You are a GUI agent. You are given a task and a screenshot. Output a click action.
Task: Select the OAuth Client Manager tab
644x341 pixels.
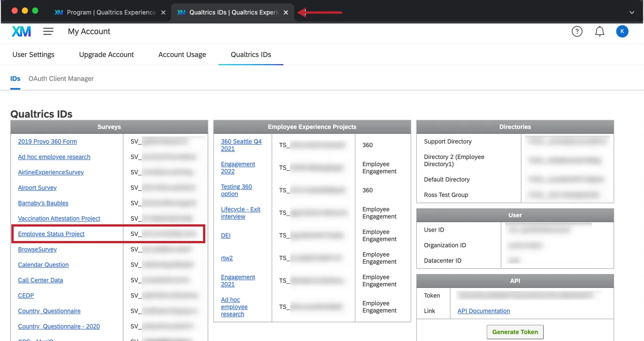coord(61,78)
